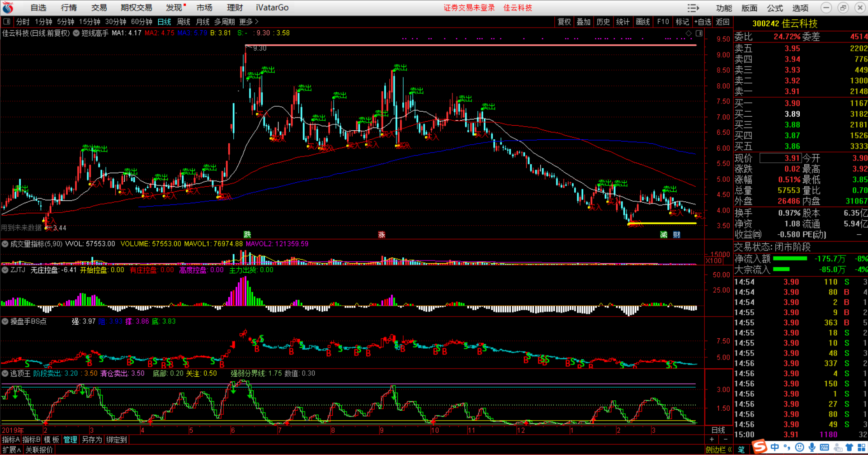Open the 市场 menu
The height and width of the screenshot is (455, 868).
point(204,8)
